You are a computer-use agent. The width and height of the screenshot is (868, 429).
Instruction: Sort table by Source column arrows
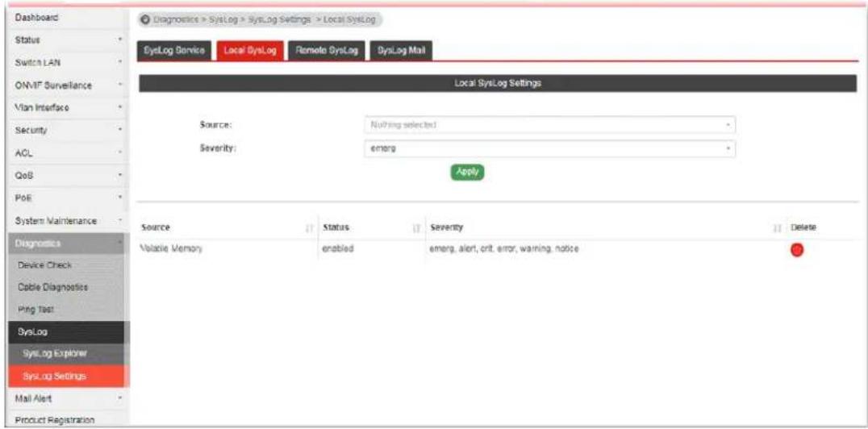point(310,228)
